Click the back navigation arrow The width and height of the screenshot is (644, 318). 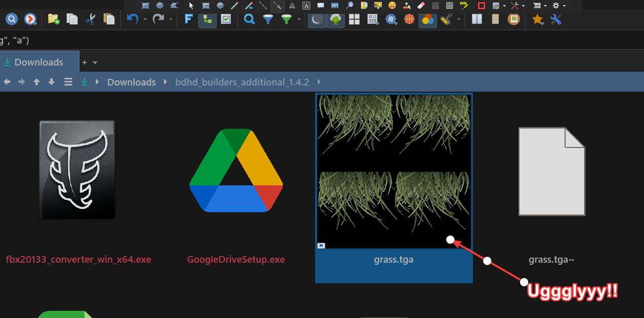coord(7,82)
